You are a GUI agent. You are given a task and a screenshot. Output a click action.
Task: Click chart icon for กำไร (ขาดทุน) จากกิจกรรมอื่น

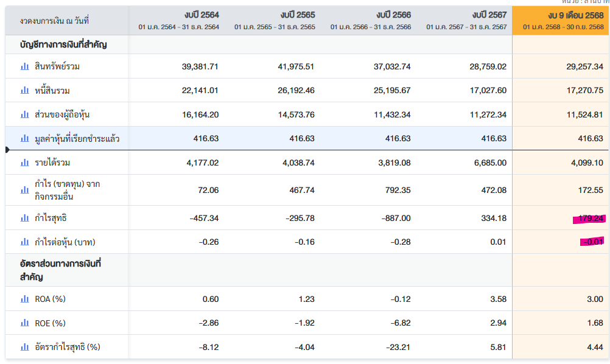pyautogui.click(x=25, y=190)
